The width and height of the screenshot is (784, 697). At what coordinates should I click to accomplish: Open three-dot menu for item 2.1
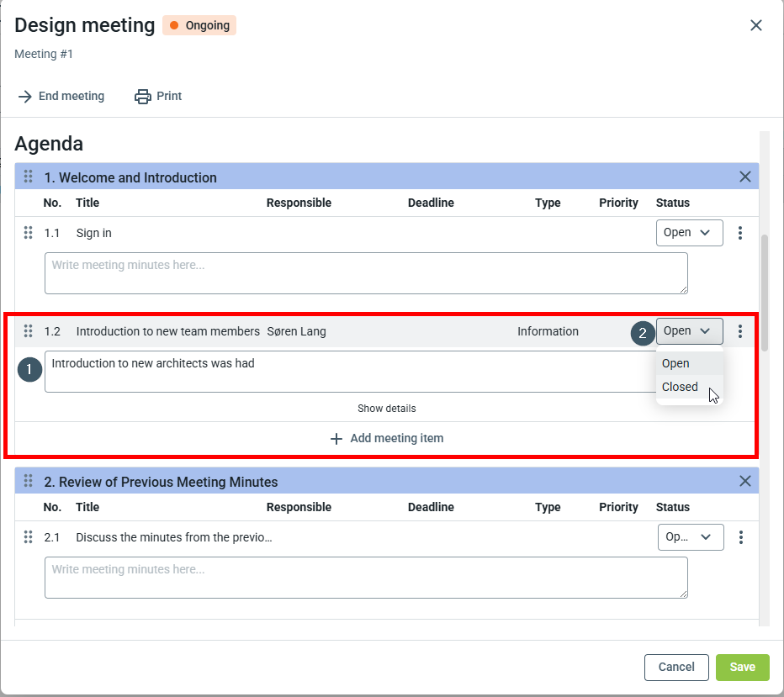pyautogui.click(x=740, y=537)
